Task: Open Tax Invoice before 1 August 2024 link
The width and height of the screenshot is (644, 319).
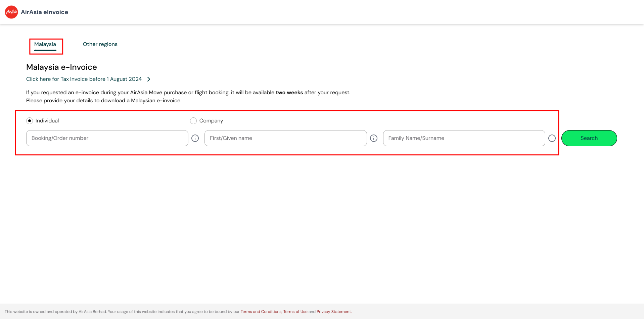Action: click(x=84, y=79)
